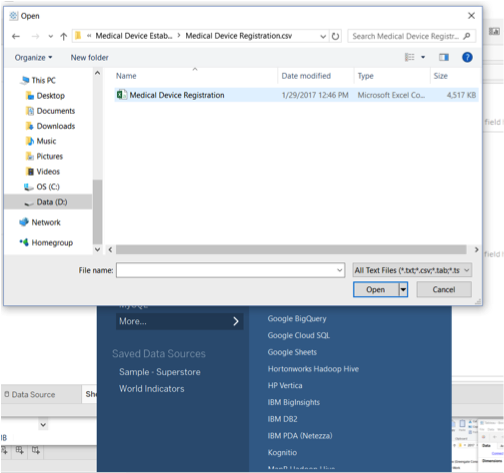504x473 pixels.
Task: Close the Open dialog window
Action: 471,16
